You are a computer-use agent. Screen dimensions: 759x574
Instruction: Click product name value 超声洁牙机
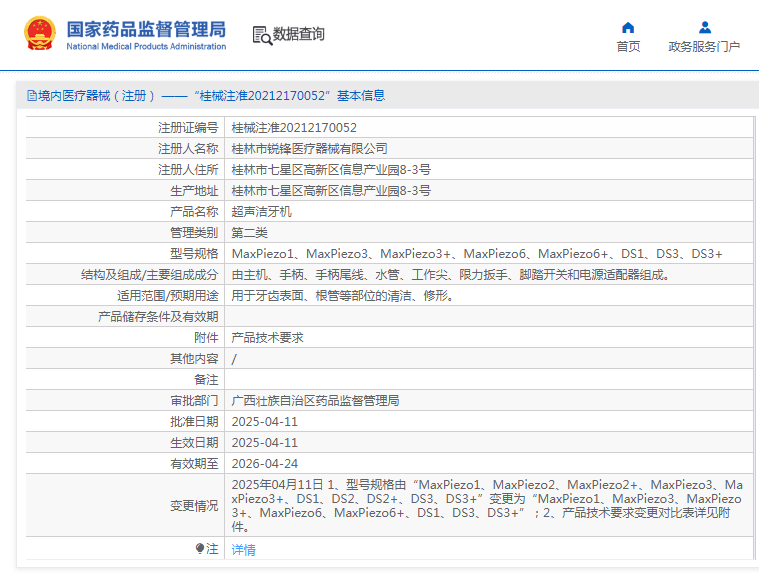point(262,212)
